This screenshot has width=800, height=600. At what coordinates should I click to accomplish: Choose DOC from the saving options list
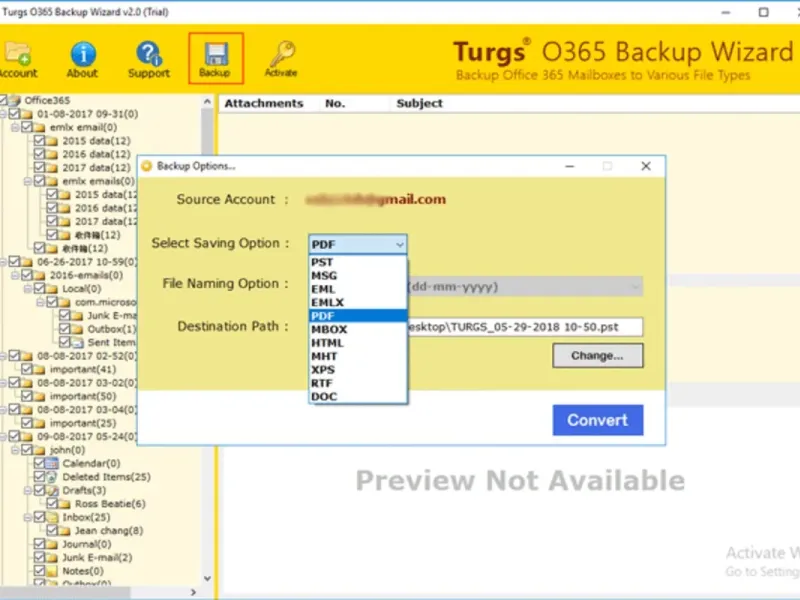358,396
